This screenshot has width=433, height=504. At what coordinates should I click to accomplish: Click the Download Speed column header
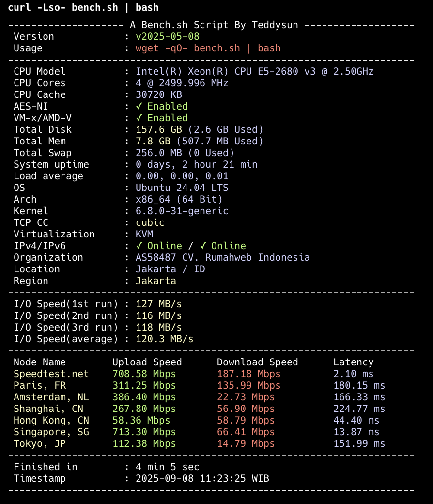click(257, 362)
